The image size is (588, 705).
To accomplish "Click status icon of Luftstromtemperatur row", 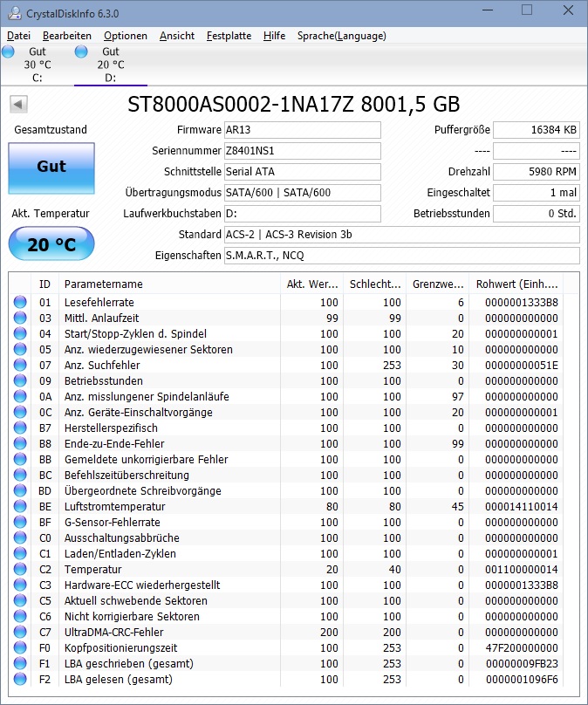I will (x=20, y=506).
